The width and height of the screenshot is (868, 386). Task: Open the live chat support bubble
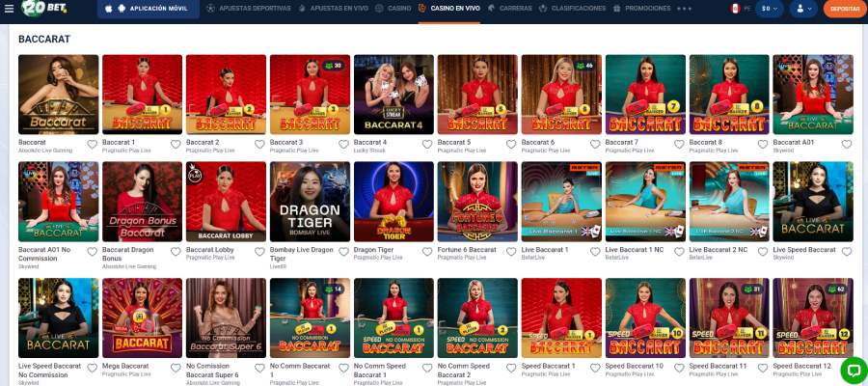coord(853,370)
